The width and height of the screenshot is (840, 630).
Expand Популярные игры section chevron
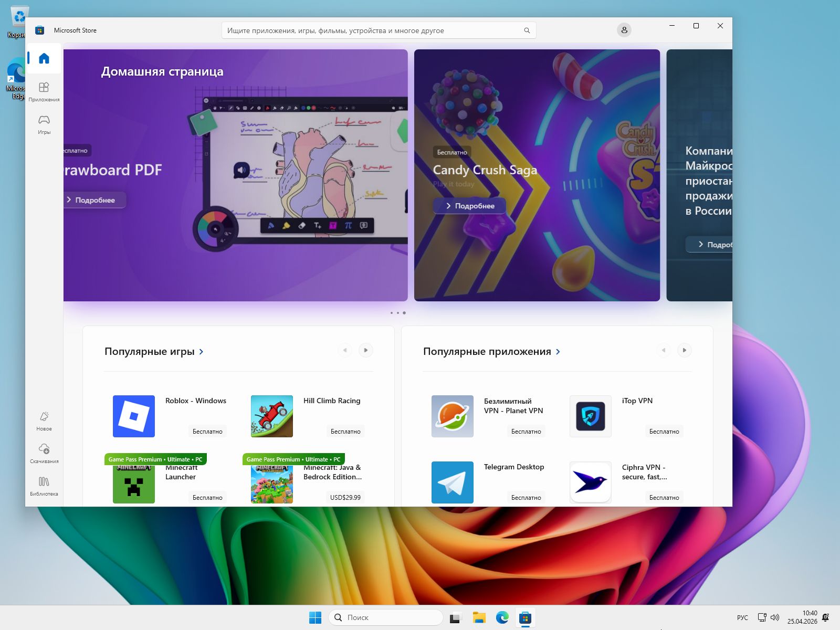pos(202,352)
